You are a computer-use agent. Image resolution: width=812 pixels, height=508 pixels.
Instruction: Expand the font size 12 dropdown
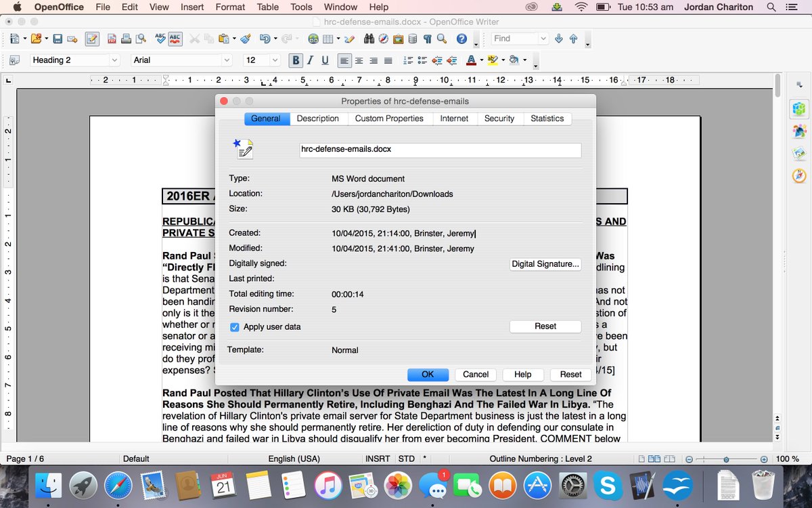click(275, 60)
